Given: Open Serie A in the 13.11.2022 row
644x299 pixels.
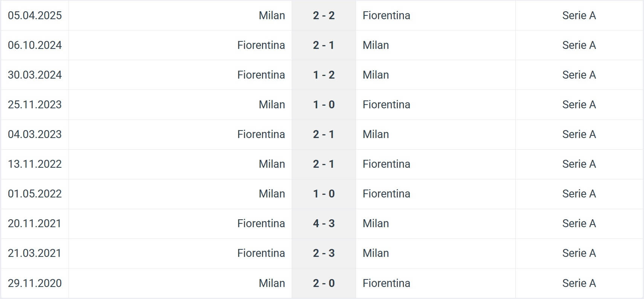Looking at the screenshot, I should (579, 164).
